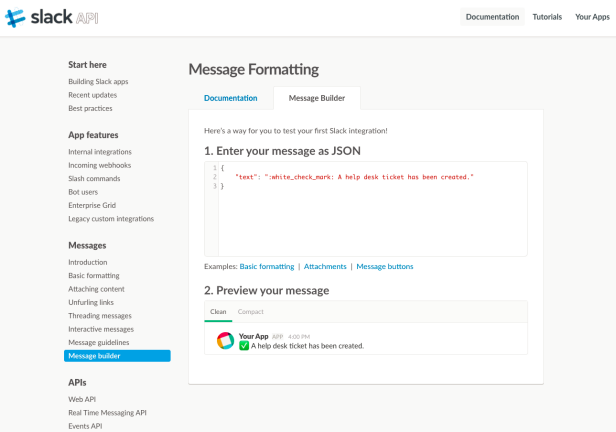Load the Basic formatting example
The image size is (616, 432).
tap(267, 266)
